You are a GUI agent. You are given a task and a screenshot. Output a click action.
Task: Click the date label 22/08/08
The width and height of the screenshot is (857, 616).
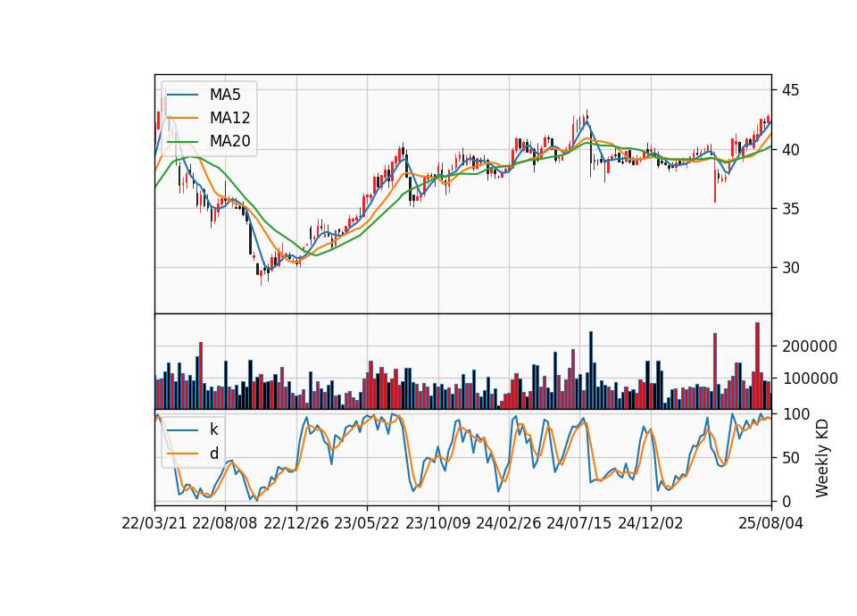coord(225,523)
